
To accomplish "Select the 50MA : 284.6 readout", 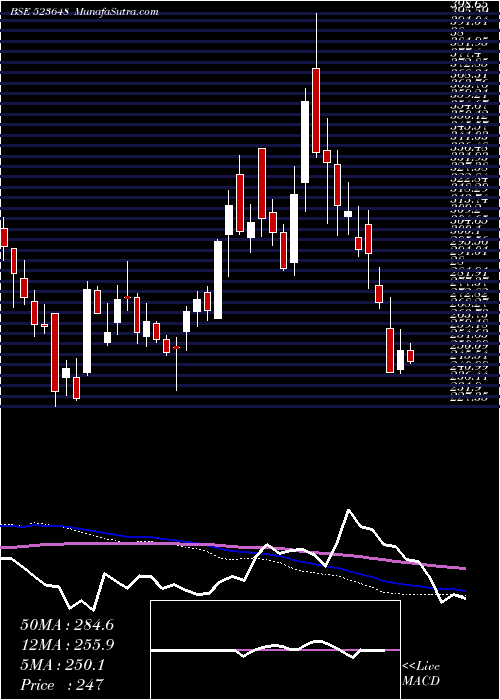I will point(67,625).
